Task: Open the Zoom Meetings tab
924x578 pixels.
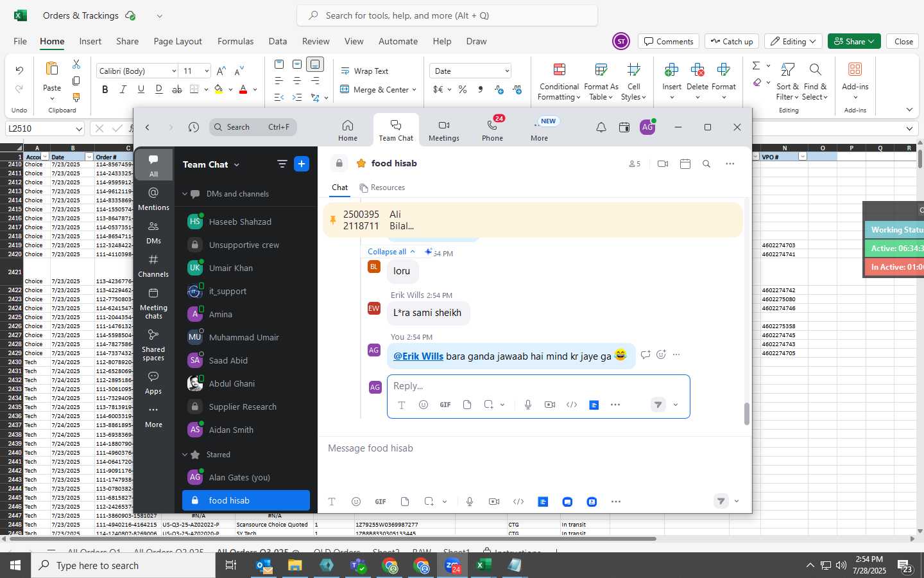Action: [443, 130]
